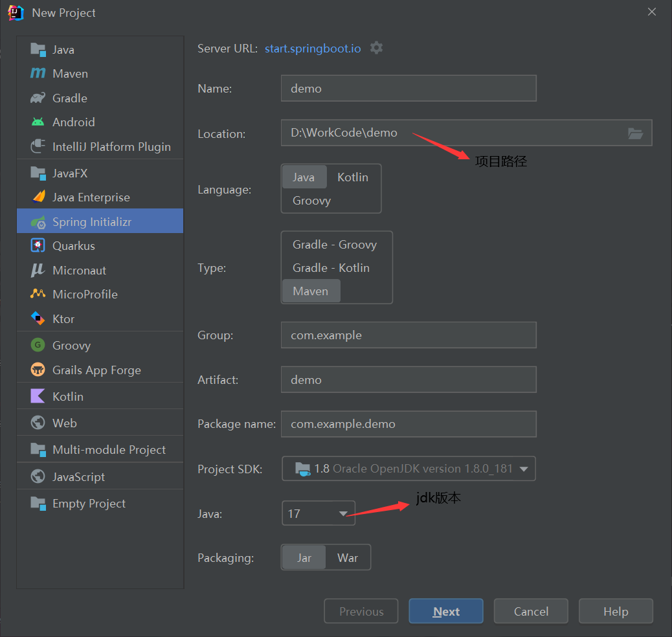This screenshot has width=672, height=637.
Task: Click the Java Enterprise flame icon
Action: click(x=38, y=197)
